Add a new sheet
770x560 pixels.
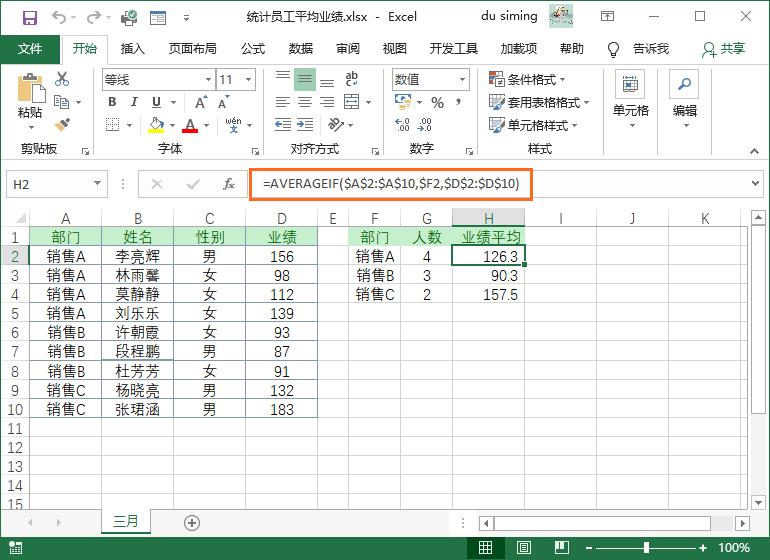pos(192,523)
